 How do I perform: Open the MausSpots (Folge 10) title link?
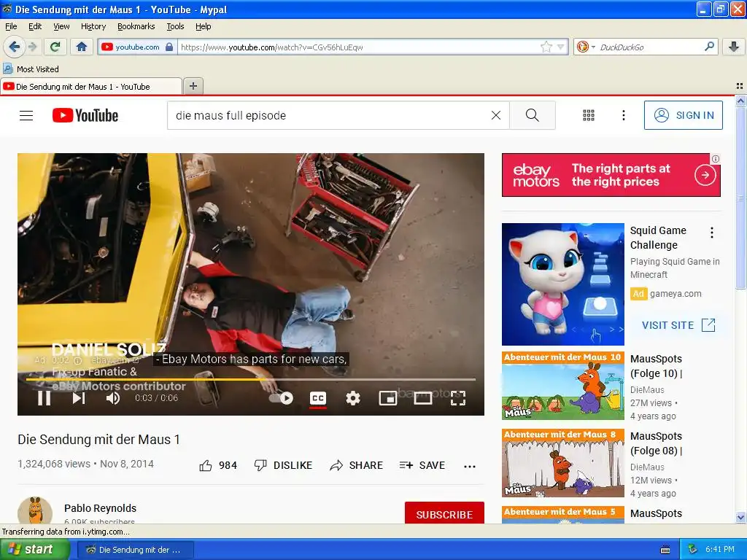[656, 366]
